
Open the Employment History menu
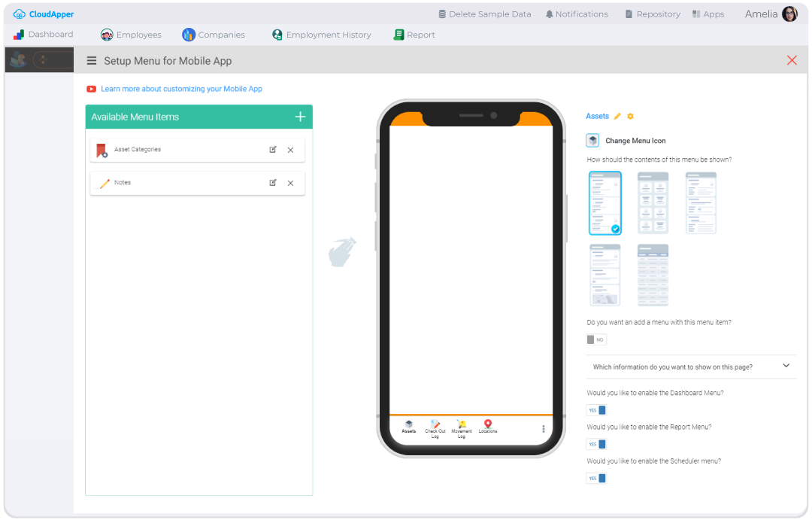click(322, 35)
